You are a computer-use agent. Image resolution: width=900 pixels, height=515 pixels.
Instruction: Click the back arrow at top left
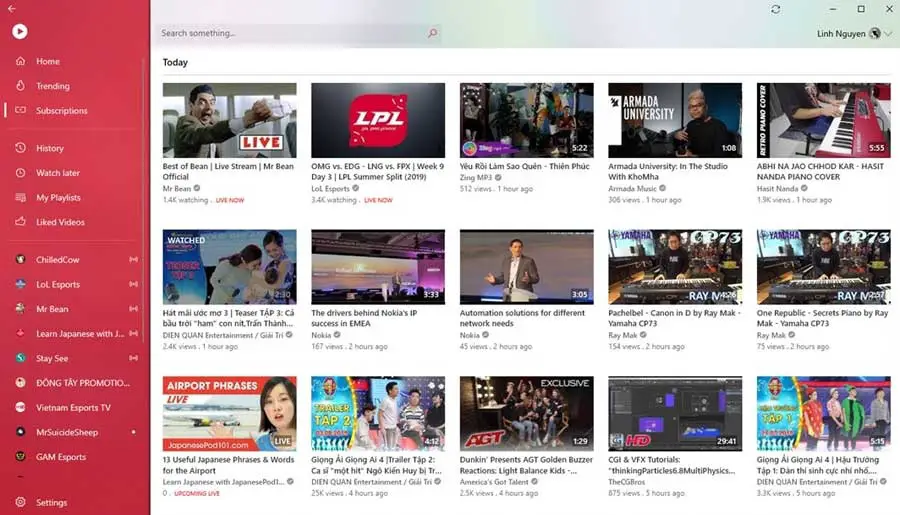click(11, 8)
